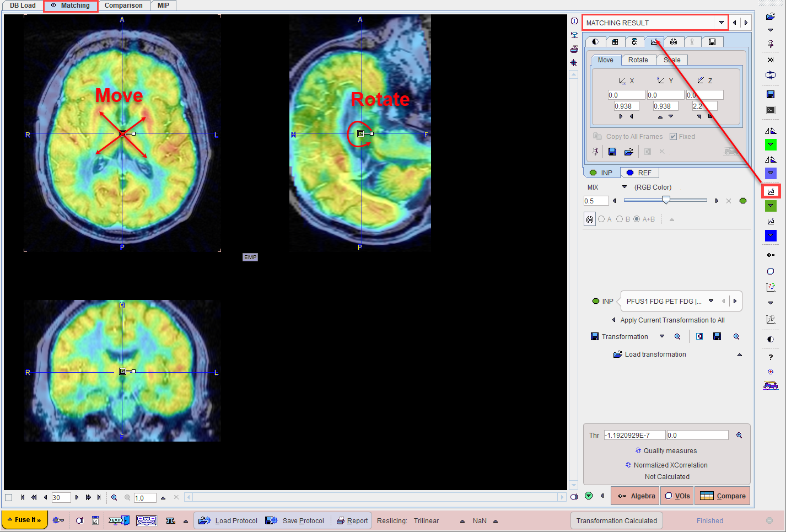Open the save tab in control panel

point(712,42)
